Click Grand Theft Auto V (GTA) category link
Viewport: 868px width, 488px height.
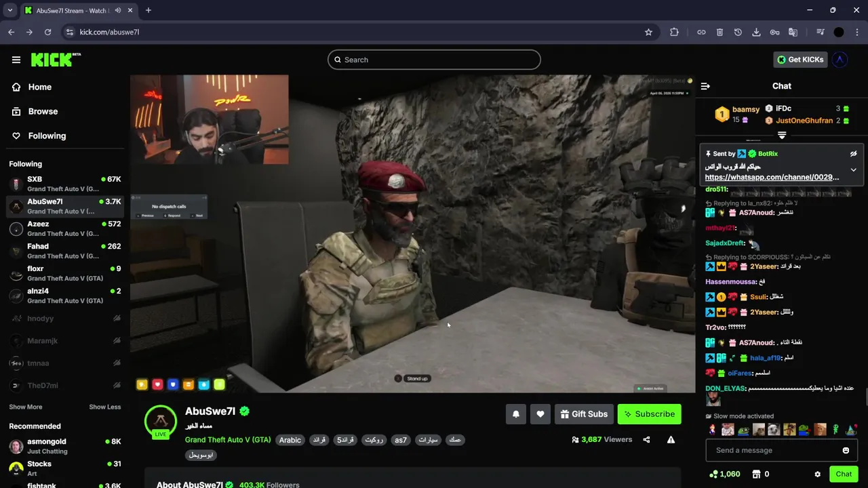click(228, 440)
